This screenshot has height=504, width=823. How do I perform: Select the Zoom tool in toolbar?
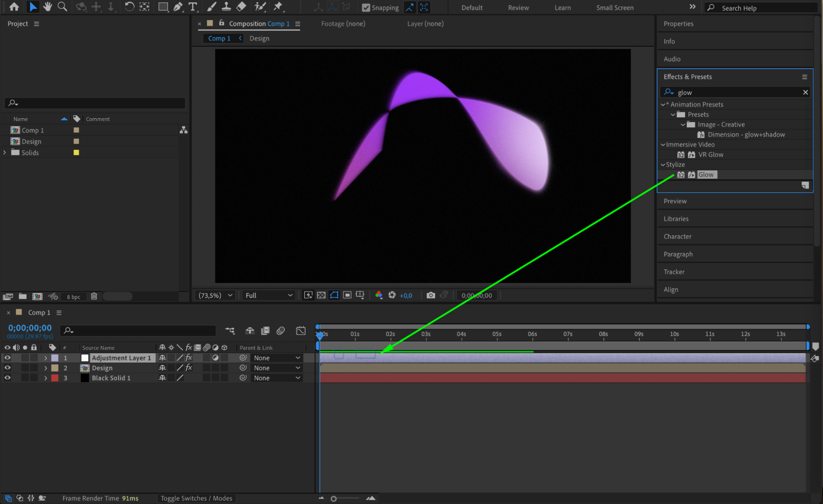[62, 7]
